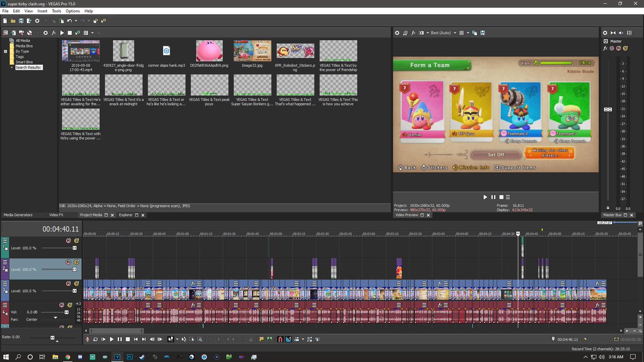Screen dimensions: 644x362
Task: Switch to Media Generators tab
Action: click(18, 215)
